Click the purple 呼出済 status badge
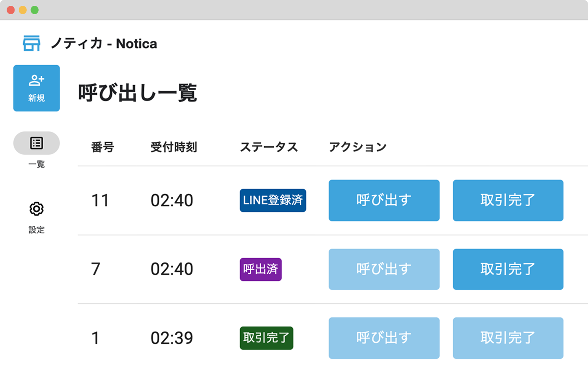 (x=261, y=269)
